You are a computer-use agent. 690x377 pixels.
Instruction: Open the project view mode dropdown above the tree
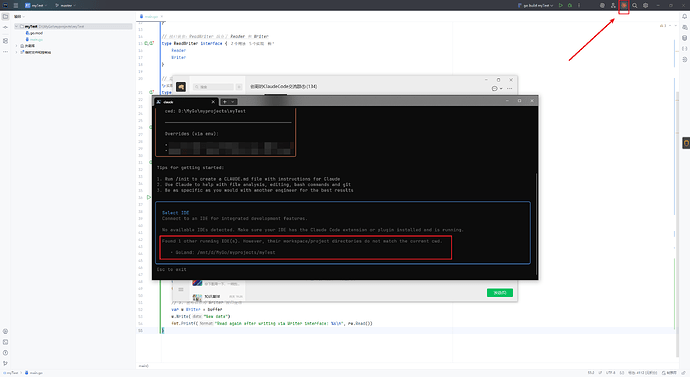tap(19, 16)
